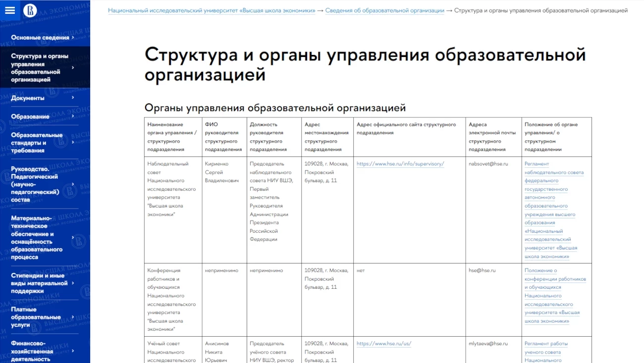Open the hamburger menu icon
644x363 pixels.
(x=10, y=10)
